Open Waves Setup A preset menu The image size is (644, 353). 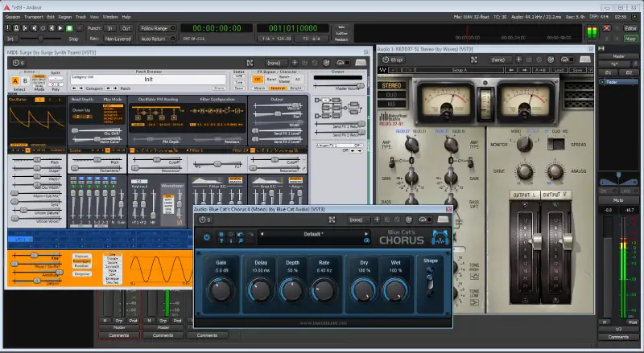point(459,70)
